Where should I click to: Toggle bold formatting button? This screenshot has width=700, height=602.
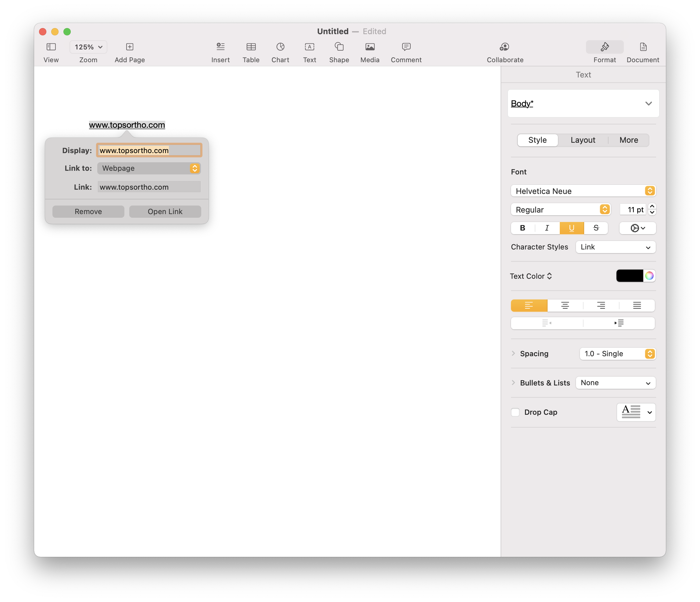click(x=522, y=228)
